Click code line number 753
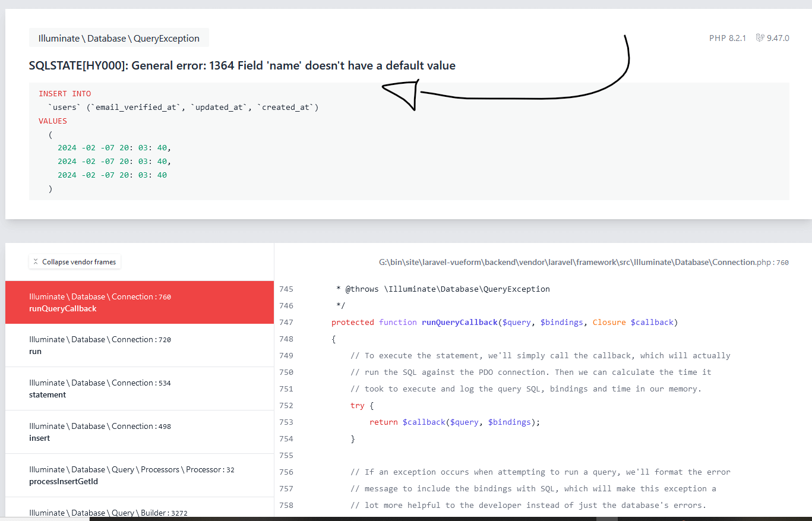The height and width of the screenshot is (521, 812). (286, 422)
